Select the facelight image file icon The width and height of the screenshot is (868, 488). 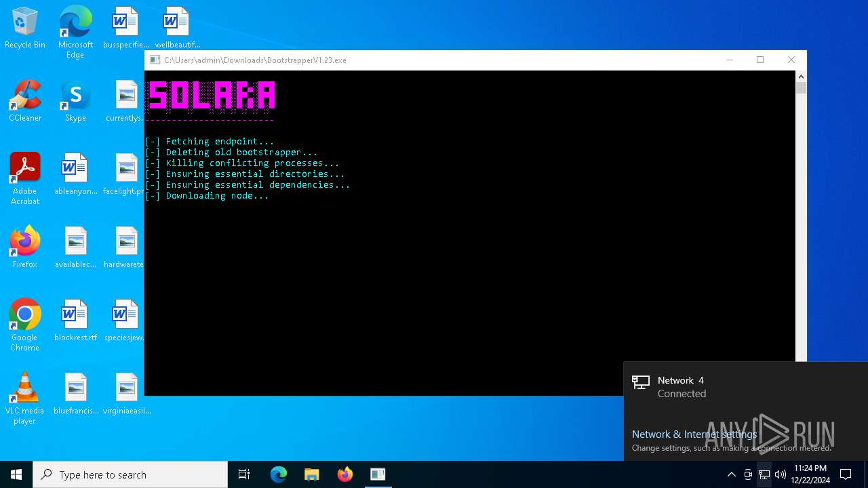click(x=125, y=175)
